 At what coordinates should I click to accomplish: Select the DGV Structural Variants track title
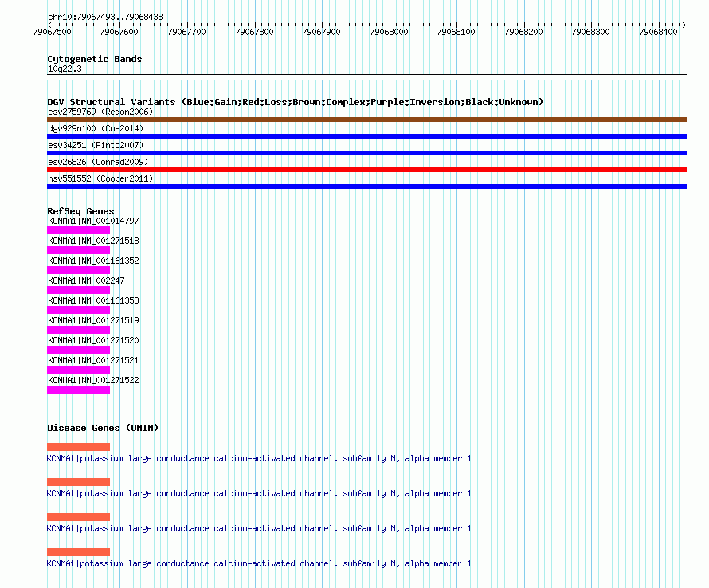tap(296, 102)
